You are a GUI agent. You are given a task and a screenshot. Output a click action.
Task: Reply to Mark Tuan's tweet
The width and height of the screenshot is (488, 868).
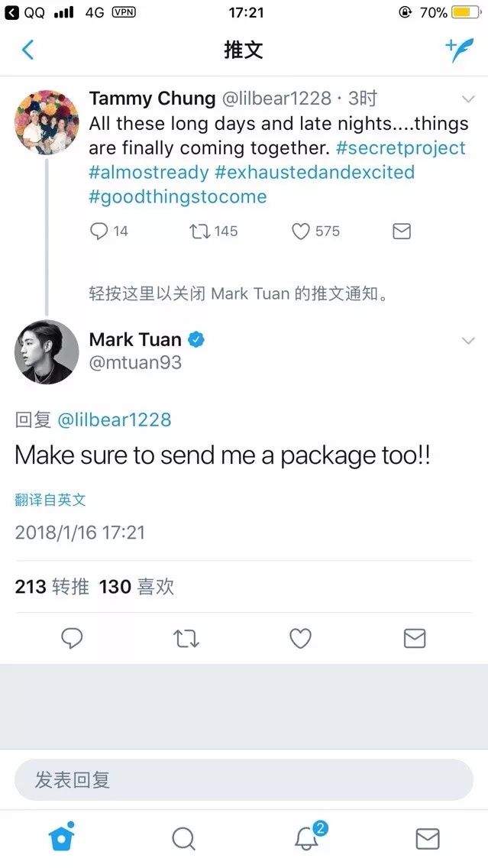pyautogui.click(x=72, y=639)
